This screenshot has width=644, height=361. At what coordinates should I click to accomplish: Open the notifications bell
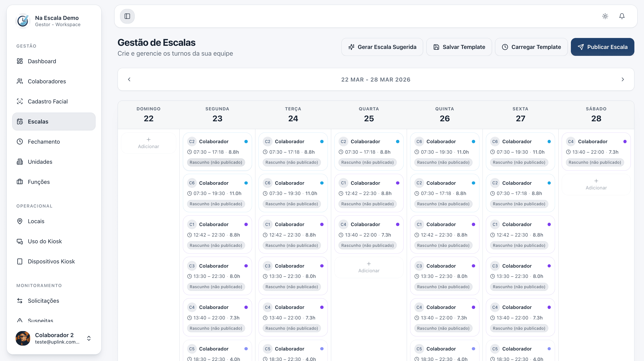tap(622, 16)
